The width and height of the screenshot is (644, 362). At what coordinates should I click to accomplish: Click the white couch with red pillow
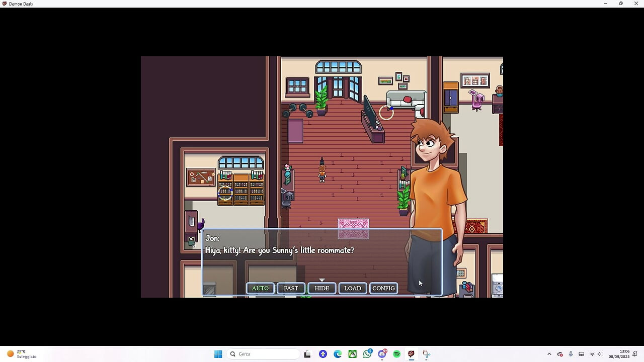click(406, 100)
